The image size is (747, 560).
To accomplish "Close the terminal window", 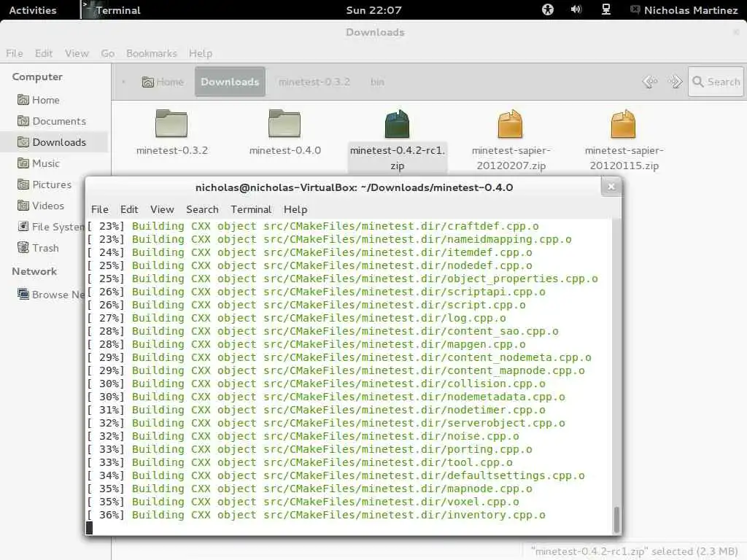I will pyautogui.click(x=611, y=187).
